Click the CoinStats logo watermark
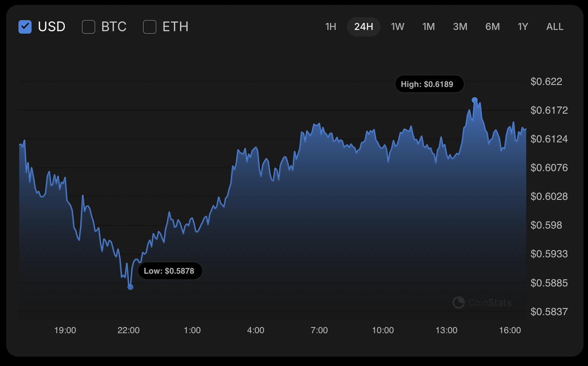 pos(482,302)
